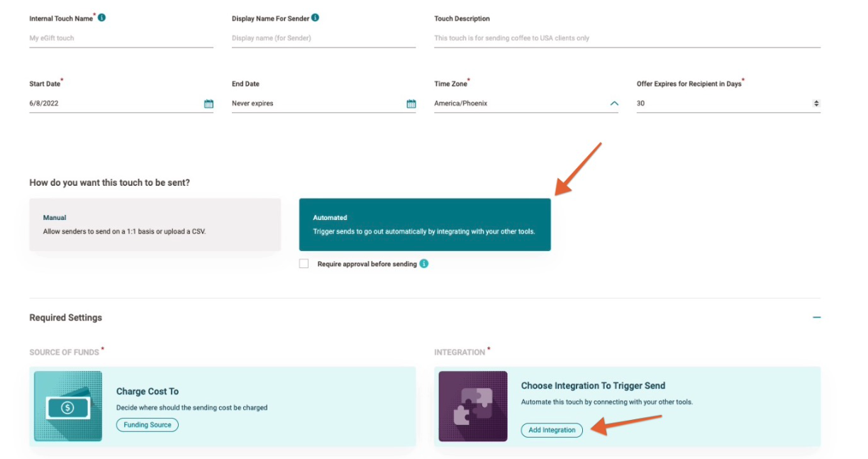The width and height of the screenshot is (868, 459).
Task: Adjust Offer Expires days stepper arrows
Action: coord(816,104)
